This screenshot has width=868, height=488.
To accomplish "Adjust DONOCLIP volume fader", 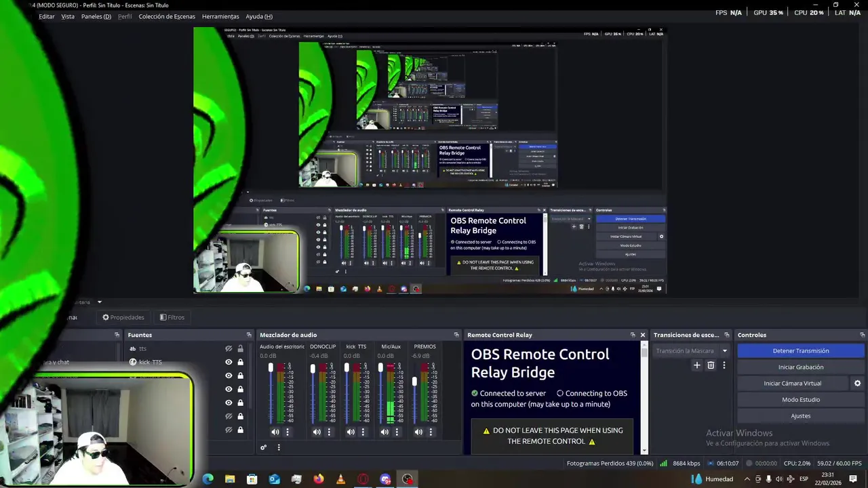I will click(x=313, y=369).
